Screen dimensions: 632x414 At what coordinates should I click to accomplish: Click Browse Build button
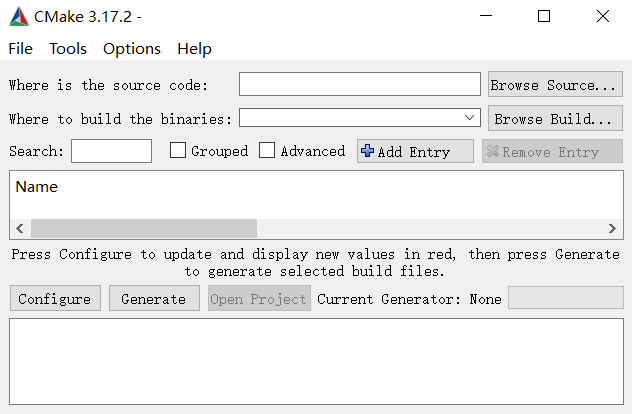[555, 119]
